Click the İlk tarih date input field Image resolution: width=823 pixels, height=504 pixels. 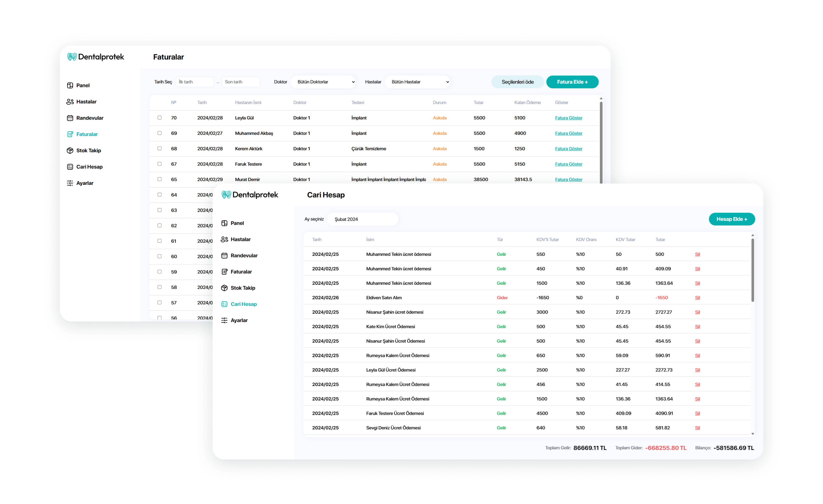[195, 82]
